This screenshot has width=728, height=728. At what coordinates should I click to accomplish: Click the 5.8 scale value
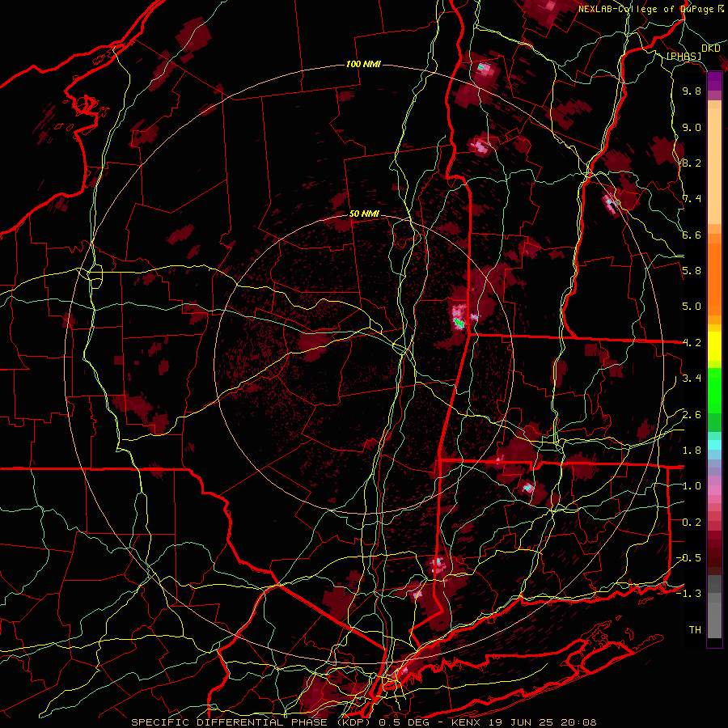click(x=692, y=271)
